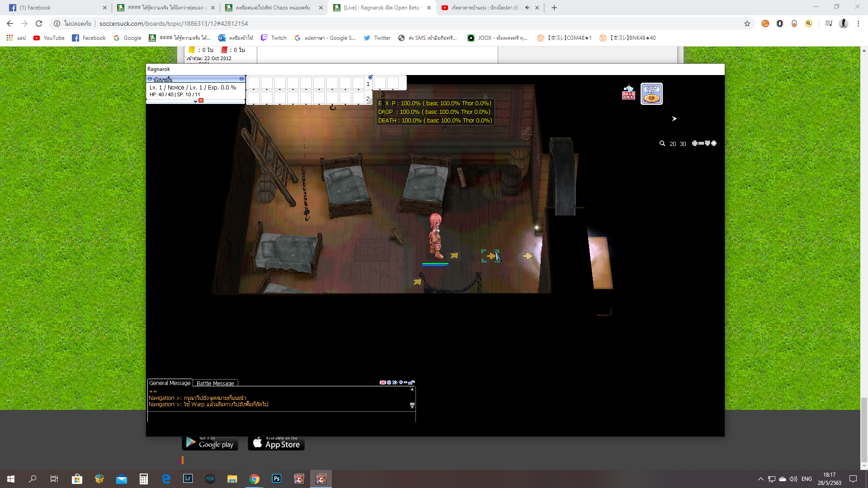Click the left round button on character title bar
The height and width of the screenshot is (488, 868).
[x=150, y=79]
